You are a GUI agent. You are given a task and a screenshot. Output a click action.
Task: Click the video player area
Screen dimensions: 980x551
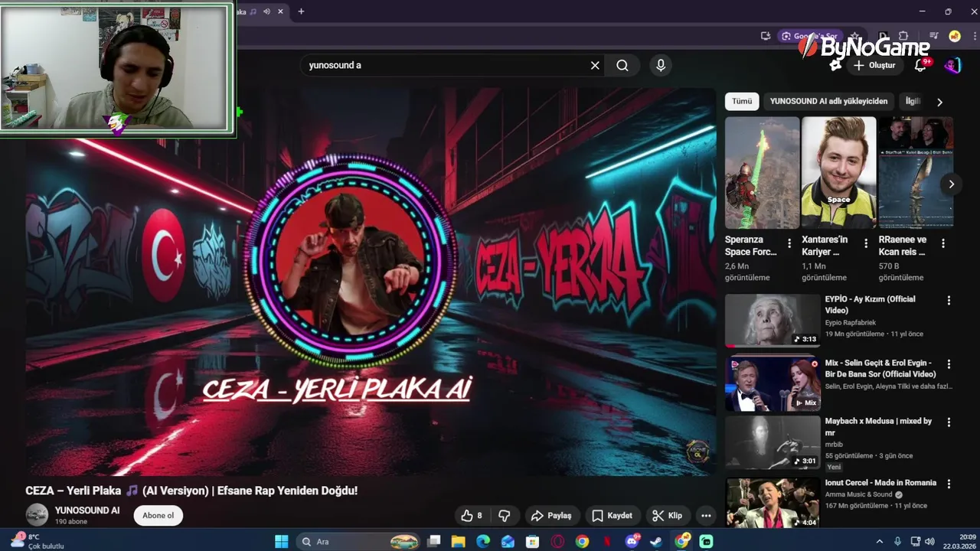pos(371,282)
